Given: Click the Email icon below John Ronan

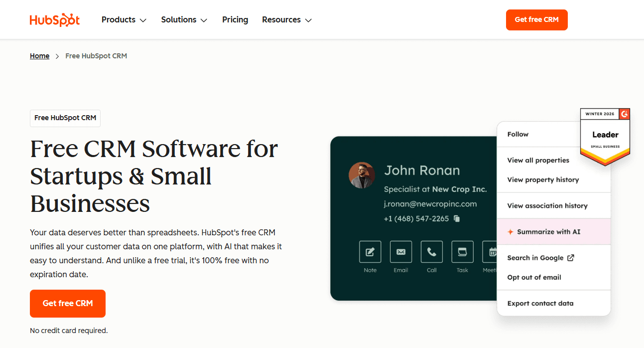Looking at the screenshot, I should (x=401, y=252).
